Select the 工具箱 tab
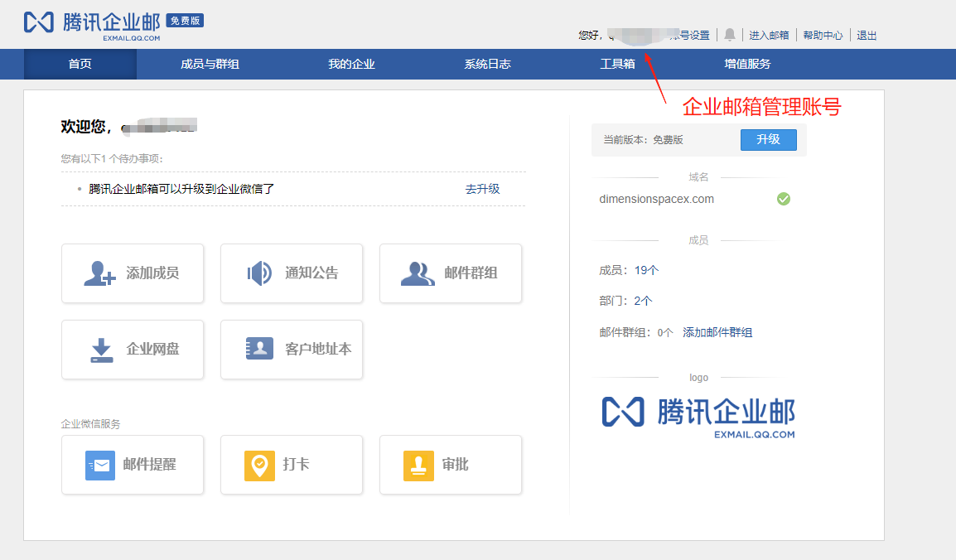Image resolution: width=956 pixels, height=560 pixels. 618,64
